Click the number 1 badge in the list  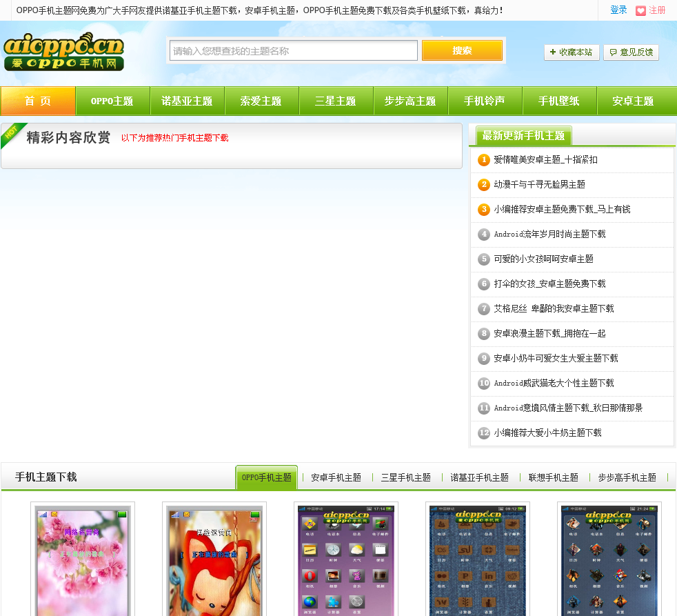pyautogui.click(x=484, y=160)
